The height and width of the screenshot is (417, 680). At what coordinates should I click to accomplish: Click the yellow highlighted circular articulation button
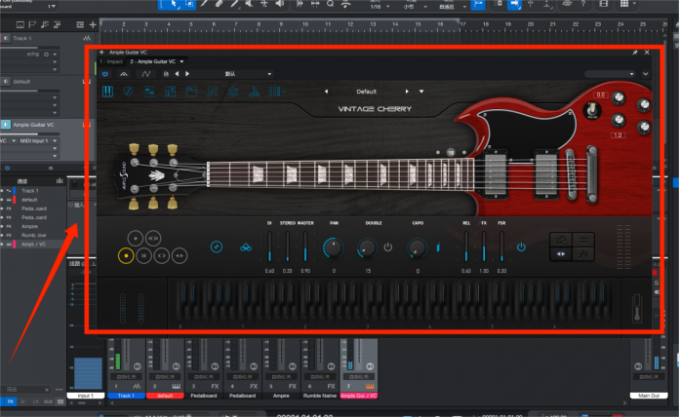pyautogui.click(x=126, y=255)
